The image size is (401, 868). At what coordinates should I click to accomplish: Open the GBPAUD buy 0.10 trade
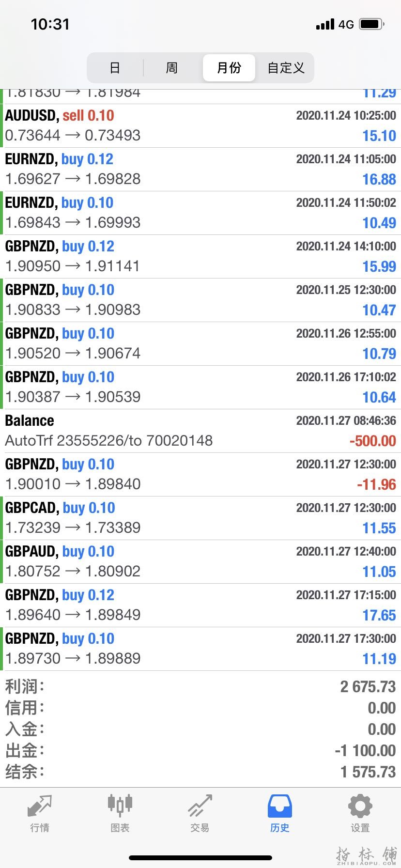(x=200, y=562)
